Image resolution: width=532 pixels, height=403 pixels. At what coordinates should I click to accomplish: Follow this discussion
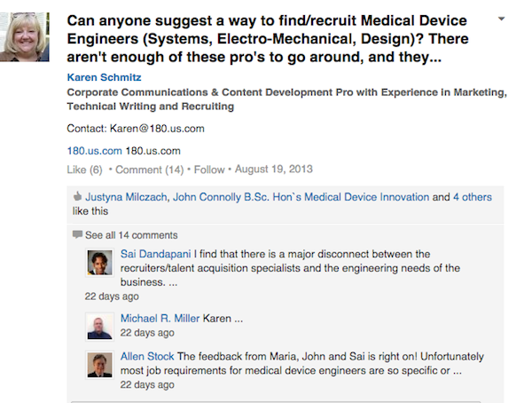(x=209, y=169)
